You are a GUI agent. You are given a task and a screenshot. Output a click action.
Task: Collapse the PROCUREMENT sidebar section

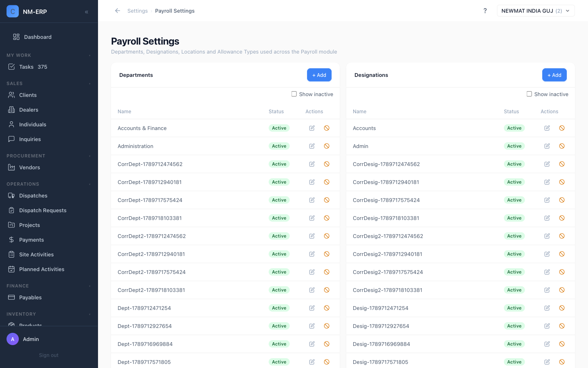pyautogui.click(x=89, y=156)
